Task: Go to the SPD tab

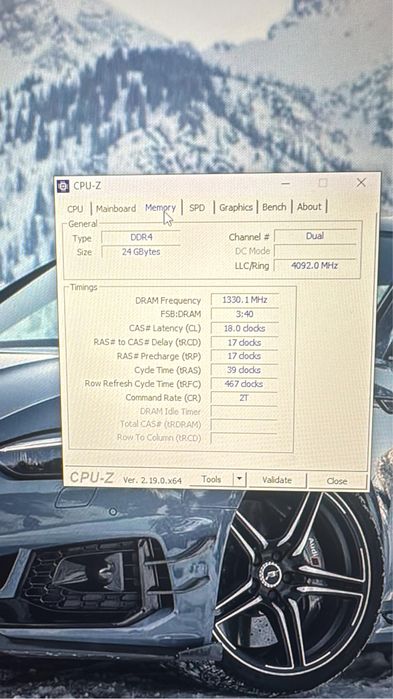Action: pyautogui.click(x=197, y=208)
